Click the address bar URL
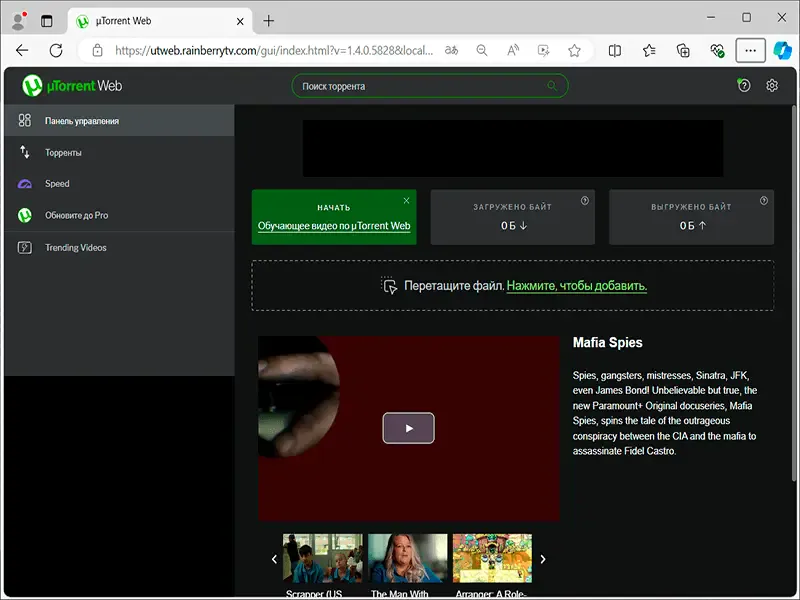800x600 pixels. pyautogui.click(x=274, y=51)
